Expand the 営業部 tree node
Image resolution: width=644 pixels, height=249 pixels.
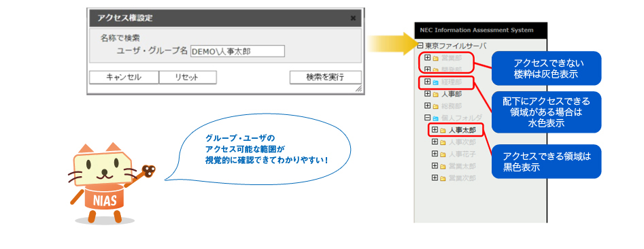(427, 58)
